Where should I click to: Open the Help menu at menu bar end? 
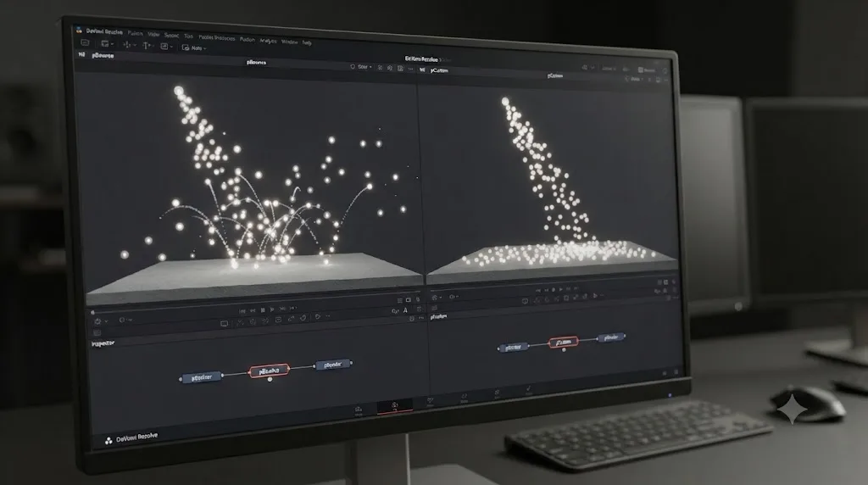pos(307,42)
